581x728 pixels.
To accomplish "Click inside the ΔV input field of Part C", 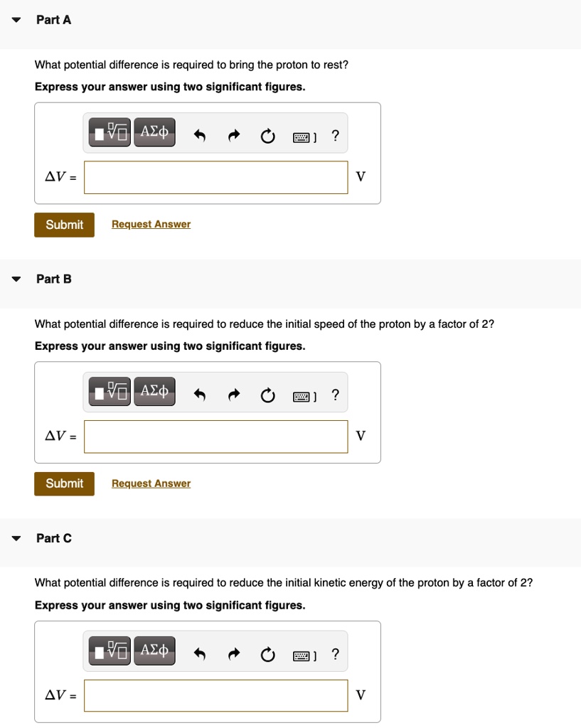I will coord(215,695).
